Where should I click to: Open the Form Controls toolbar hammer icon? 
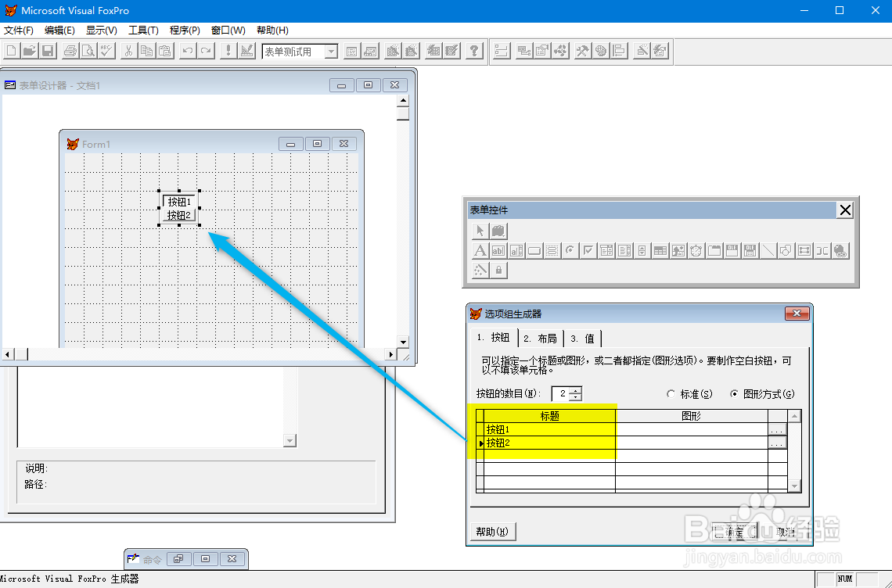(582, 51)
